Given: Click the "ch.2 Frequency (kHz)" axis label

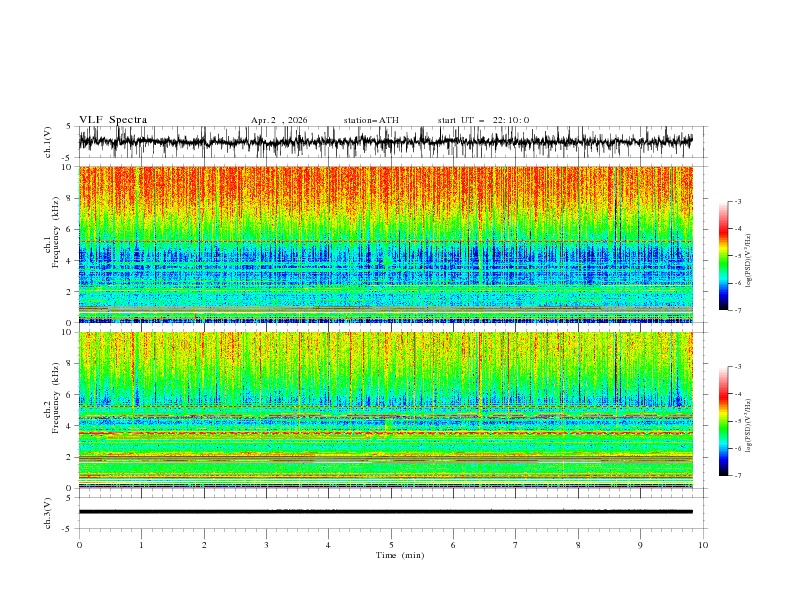Looking at the screenshot, I should tap(52, 398).
